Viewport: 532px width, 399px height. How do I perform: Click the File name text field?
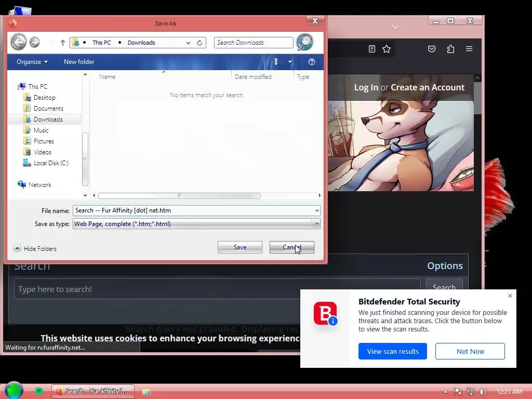(193, 211)
